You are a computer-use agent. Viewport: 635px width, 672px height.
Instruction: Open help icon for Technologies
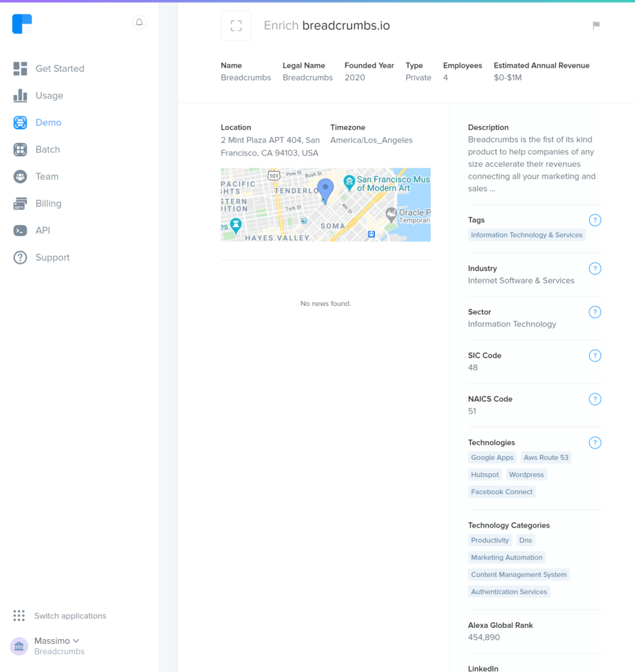point(595,443)
